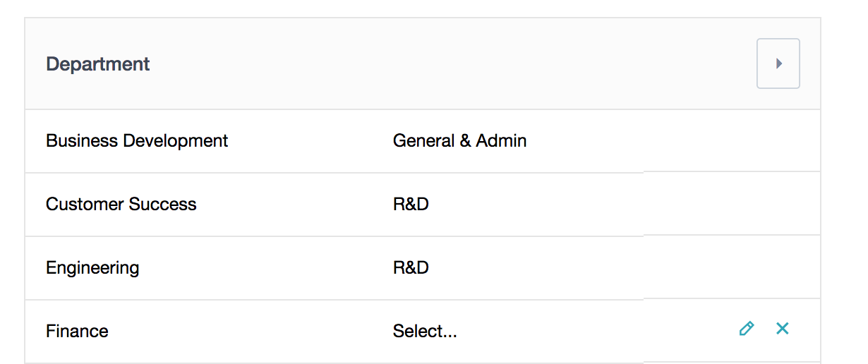Click empty action cell in Customer Success row

[732, 204]
